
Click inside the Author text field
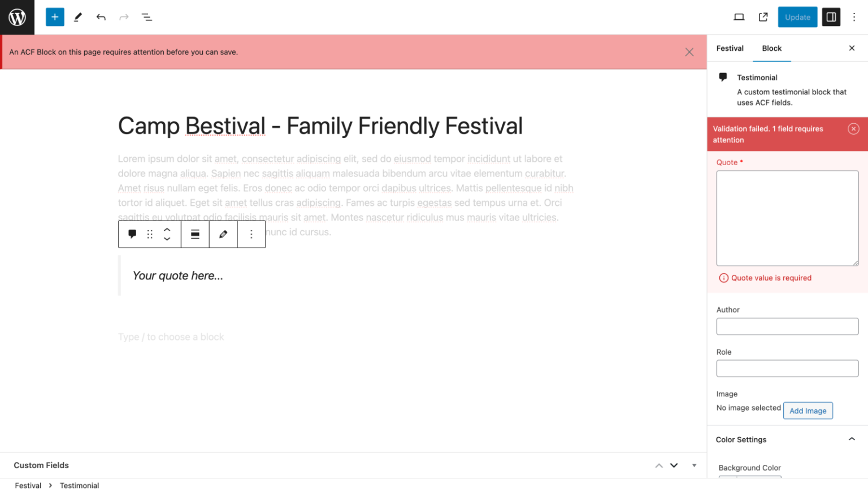point(787,326)
